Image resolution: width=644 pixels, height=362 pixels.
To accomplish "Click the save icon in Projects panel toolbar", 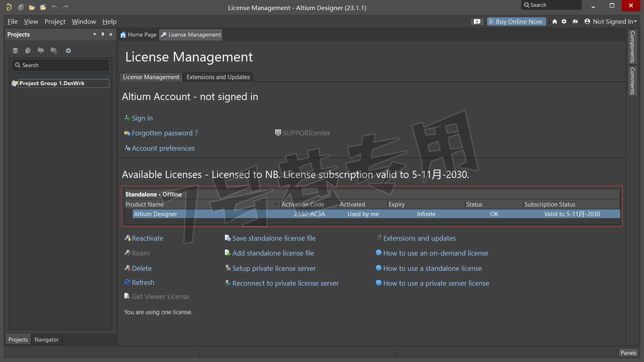I will point(15,51).
